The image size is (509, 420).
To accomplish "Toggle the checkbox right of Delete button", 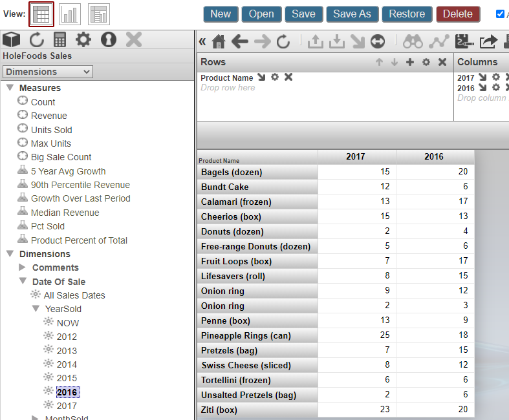I will [500, 14].
